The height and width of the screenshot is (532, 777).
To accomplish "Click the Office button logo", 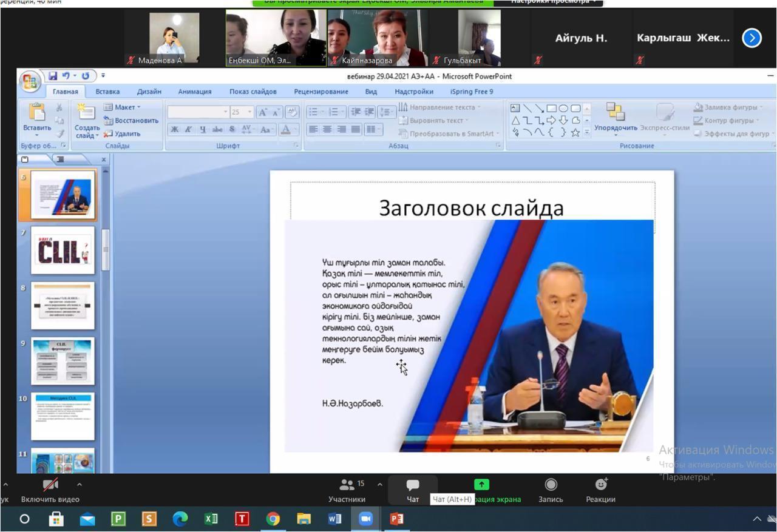I will pos(29,81).
